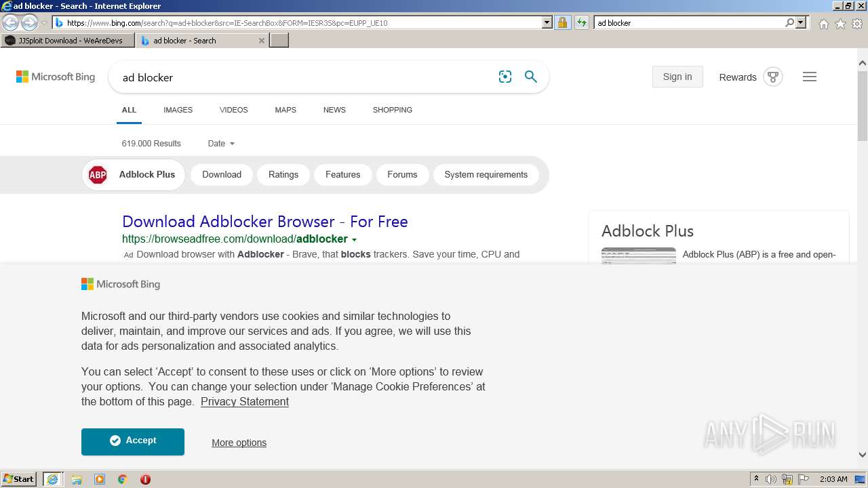Show hidden system tray icons arrow
The image size is (868, 488).
[756, 479]
